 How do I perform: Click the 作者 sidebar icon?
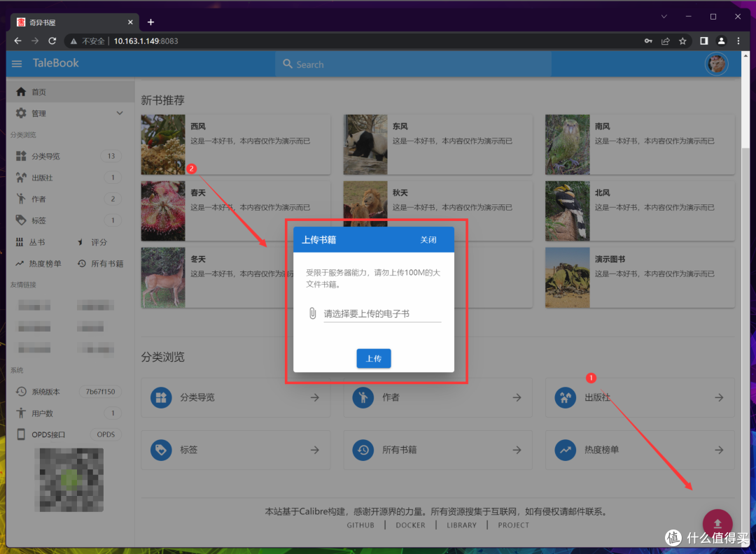point(21,199)
